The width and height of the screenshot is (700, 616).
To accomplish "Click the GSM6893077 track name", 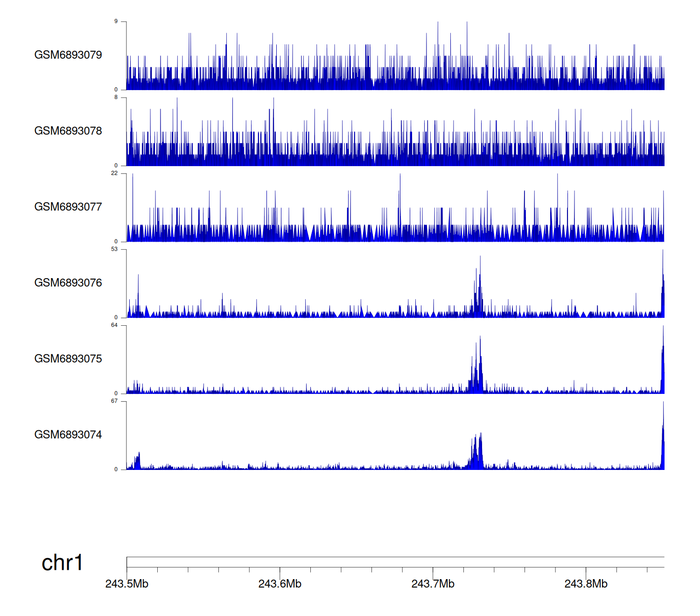I will click(x=68, y=207).
